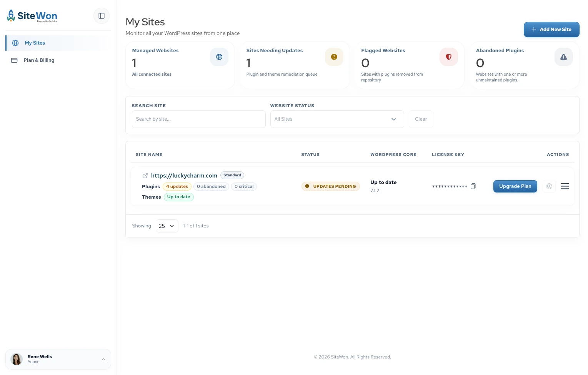This screenshot has height=375, width=588.
Task: Collapse the sidebar with the panel icon
Action: tap(102, 16)
